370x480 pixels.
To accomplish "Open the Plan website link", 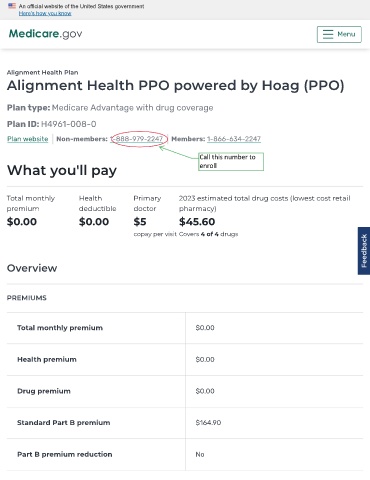I will 28,139.
